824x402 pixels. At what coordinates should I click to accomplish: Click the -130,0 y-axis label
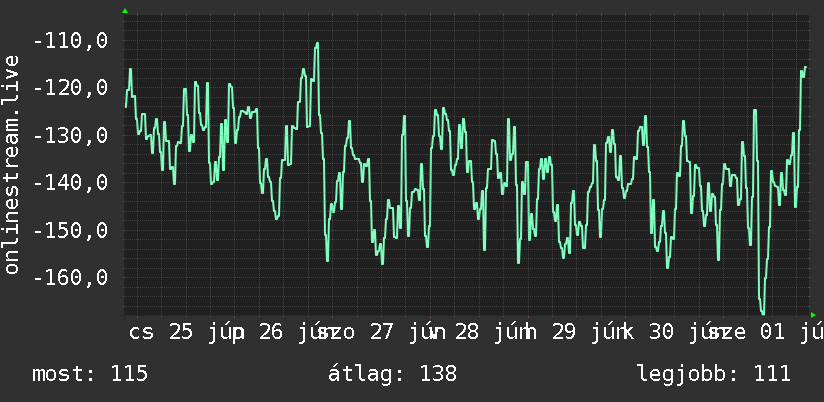pyautogui.click(x=70, y=136)
